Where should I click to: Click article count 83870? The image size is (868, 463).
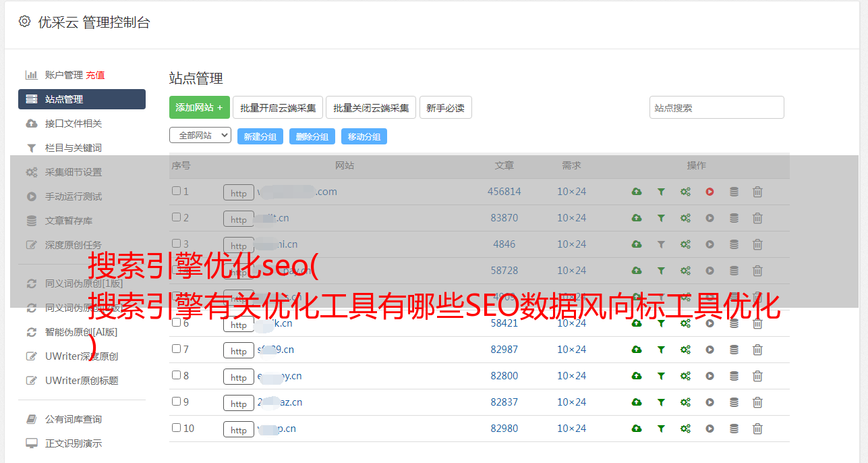pos(504,218)
